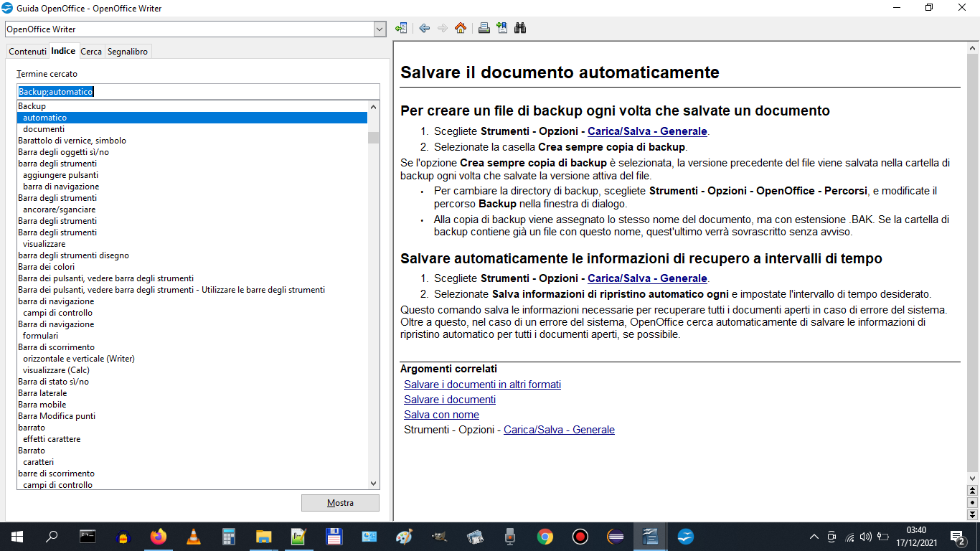Image resolution: width=980 pixels, height=551 pixels.
Task: Select 'formulari' index entry
Action: click(192, 336)
